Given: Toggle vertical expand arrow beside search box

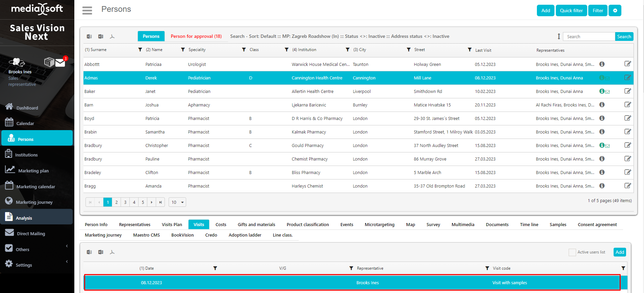Looking at the screenshot, I should click(x=559, y=36).
